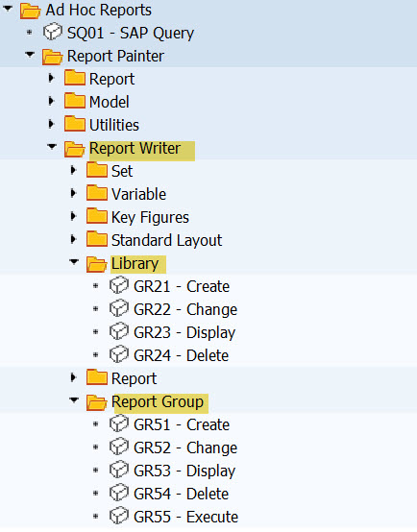This screenshot has height=532, width=417.
Task: Click the Library open folder icon
Action: [x=97, y=264]
